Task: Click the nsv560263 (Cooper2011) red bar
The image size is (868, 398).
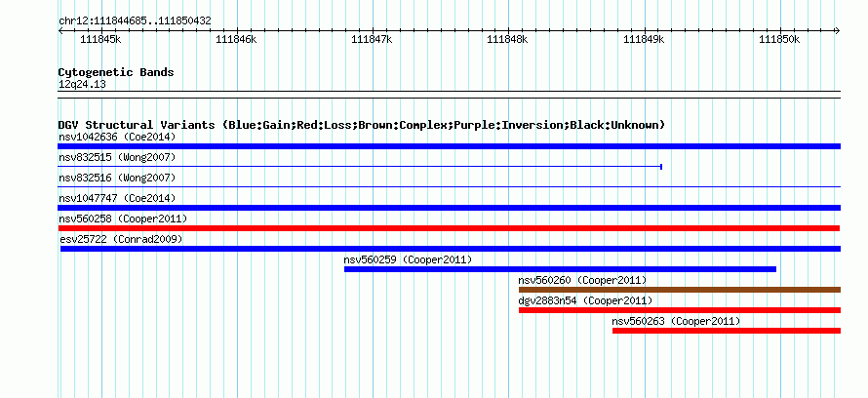Action: 727,331
